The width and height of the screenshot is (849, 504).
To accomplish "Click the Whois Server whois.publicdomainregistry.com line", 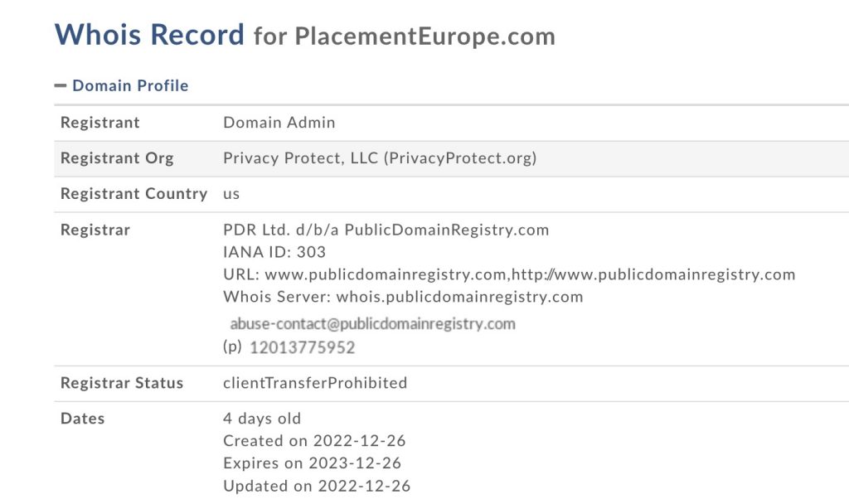I will click(403, 297).
